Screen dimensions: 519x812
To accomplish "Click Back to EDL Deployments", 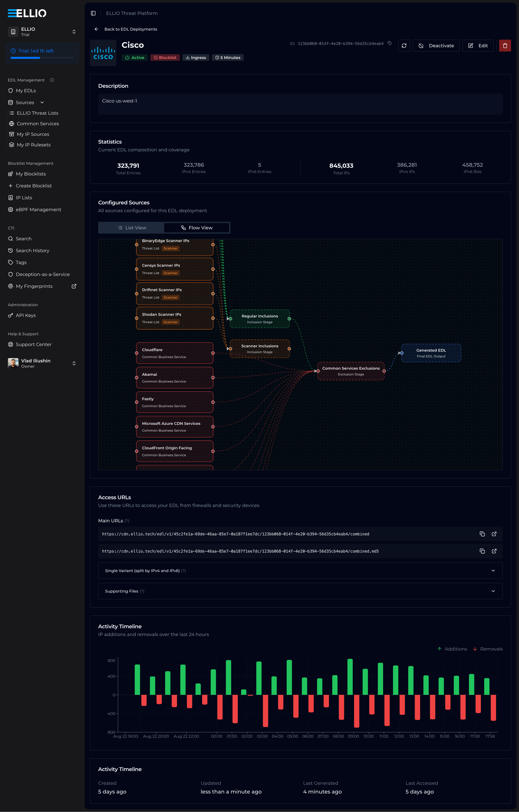I will point(131,29).
